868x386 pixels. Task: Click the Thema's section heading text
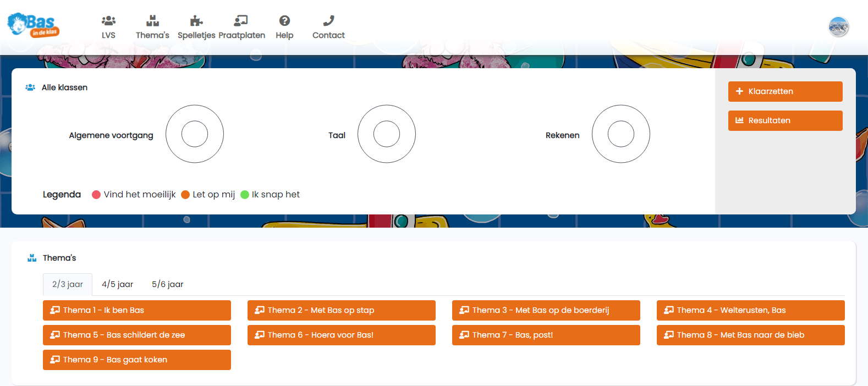point(59,258)
